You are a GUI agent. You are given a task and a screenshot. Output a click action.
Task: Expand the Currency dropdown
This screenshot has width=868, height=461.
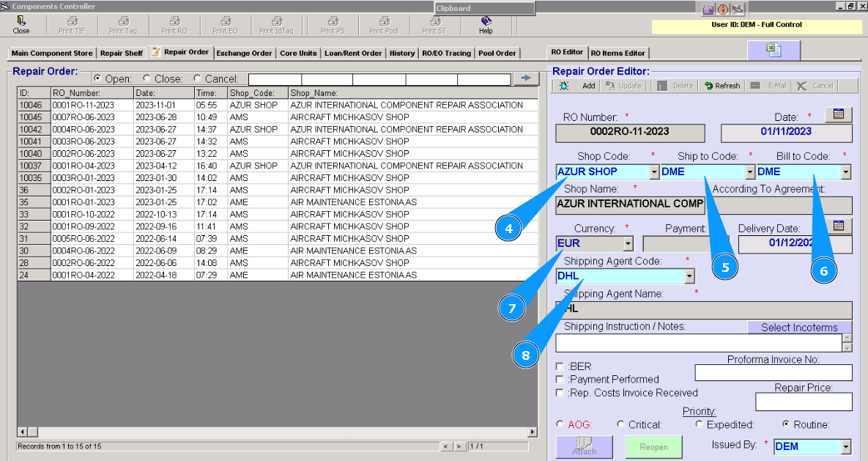(628, 244)
